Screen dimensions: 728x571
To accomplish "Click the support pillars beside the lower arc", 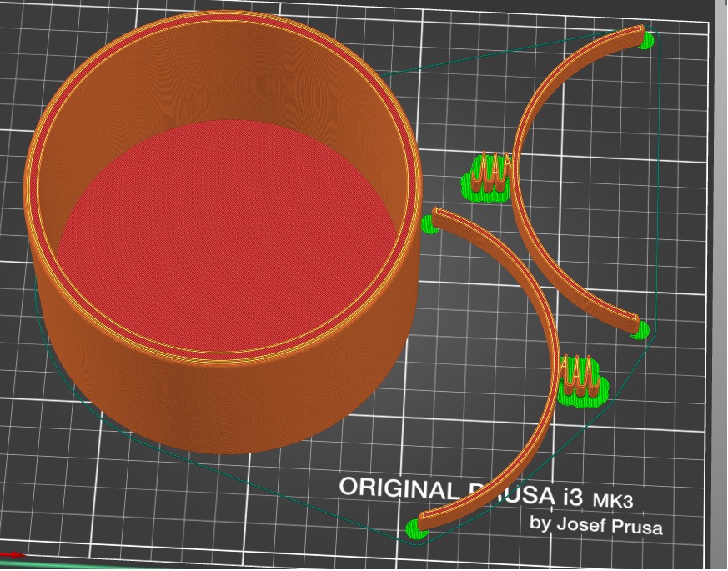I will (x=580, y=379).
